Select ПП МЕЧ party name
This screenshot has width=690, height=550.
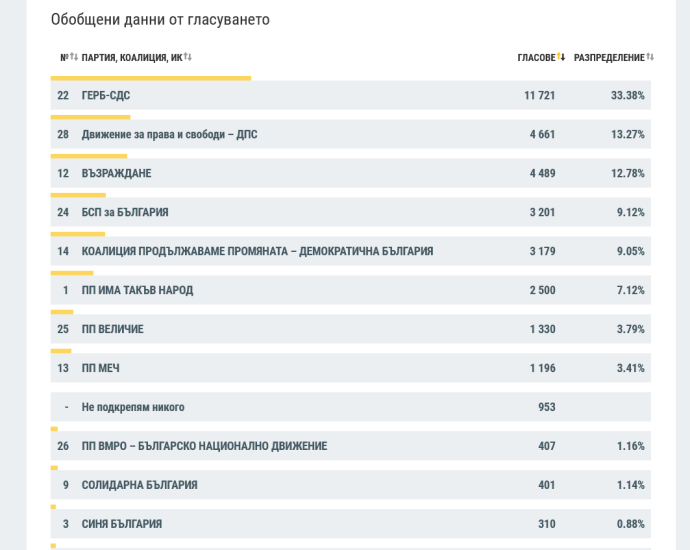100,368
